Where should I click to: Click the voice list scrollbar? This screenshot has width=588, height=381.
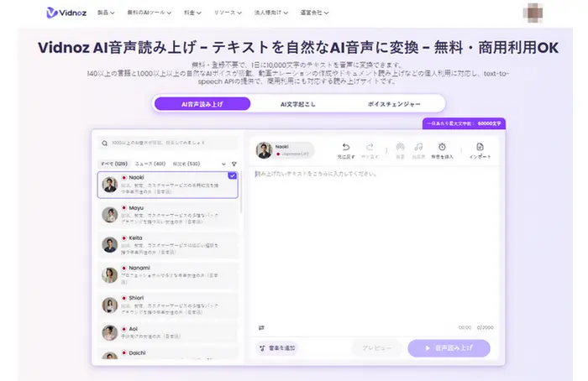point(241,193)
